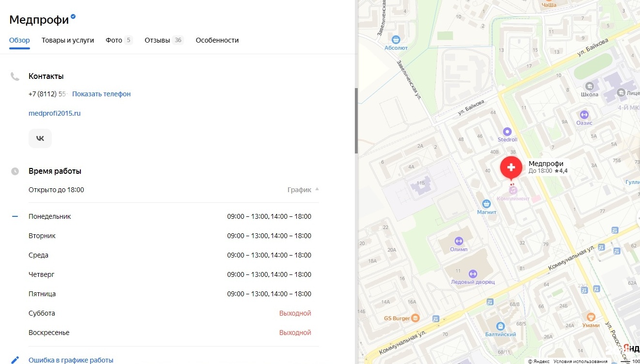Viewport: 640px width, 364px height.
Task: Click the phone icon beside Контакты
Action: click(15, 76)
